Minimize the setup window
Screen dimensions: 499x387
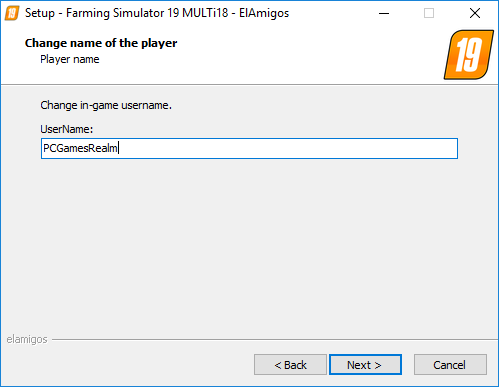click(x=384, y=13)
